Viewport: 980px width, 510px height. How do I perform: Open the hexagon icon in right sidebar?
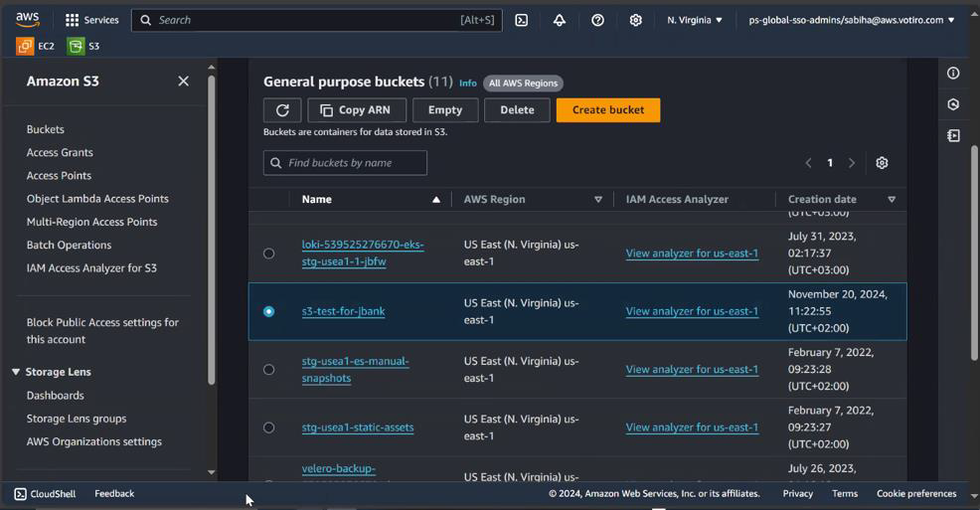[x=953, y=104]
